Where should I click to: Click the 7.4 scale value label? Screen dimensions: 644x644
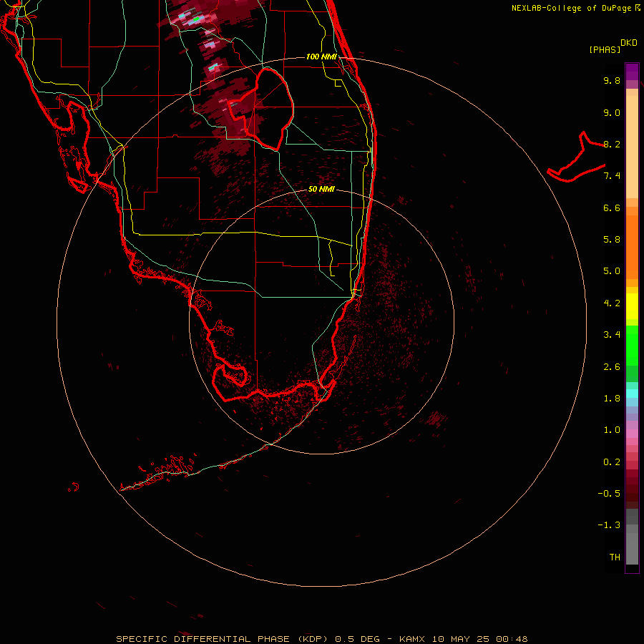612,176
